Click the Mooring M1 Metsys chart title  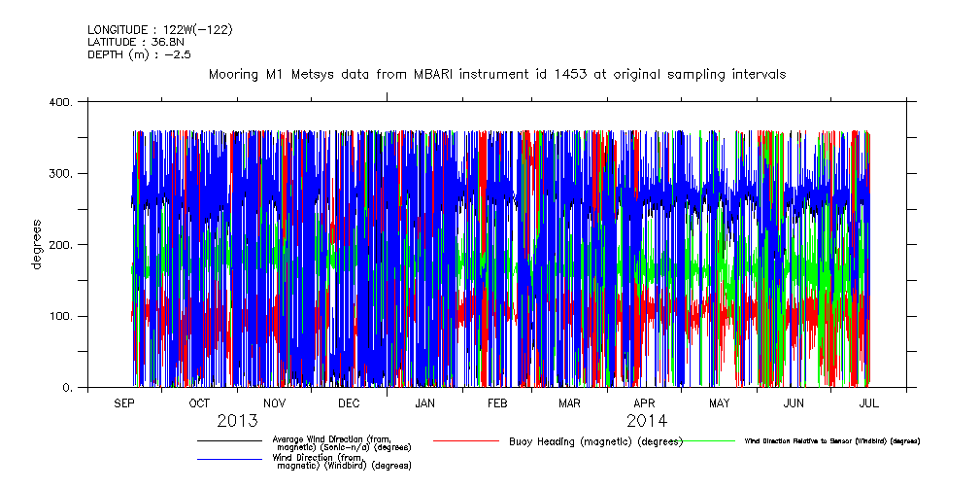pyautogui.click(x=497, y=74)
